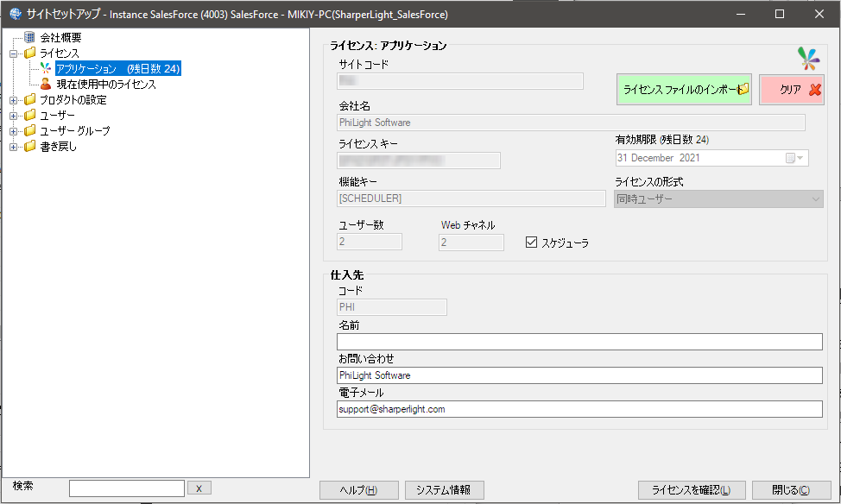Click into the 検索 search field

point(126,488)
